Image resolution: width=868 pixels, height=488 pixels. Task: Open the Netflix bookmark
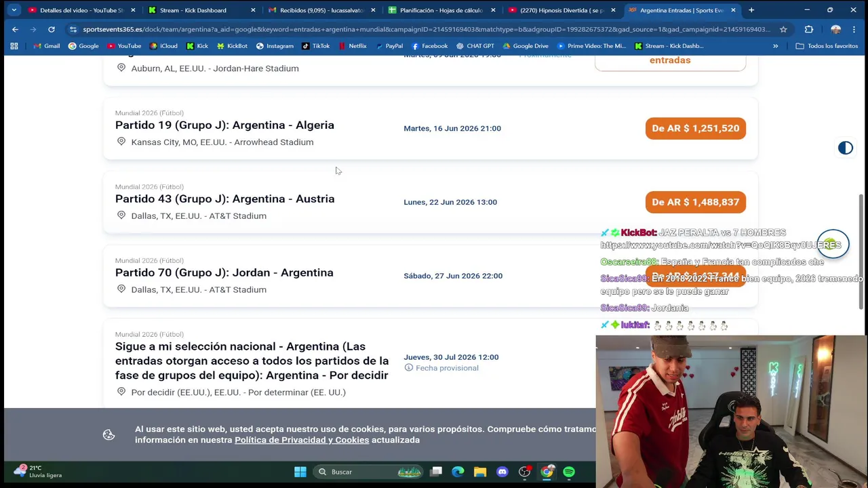point(353,46)
